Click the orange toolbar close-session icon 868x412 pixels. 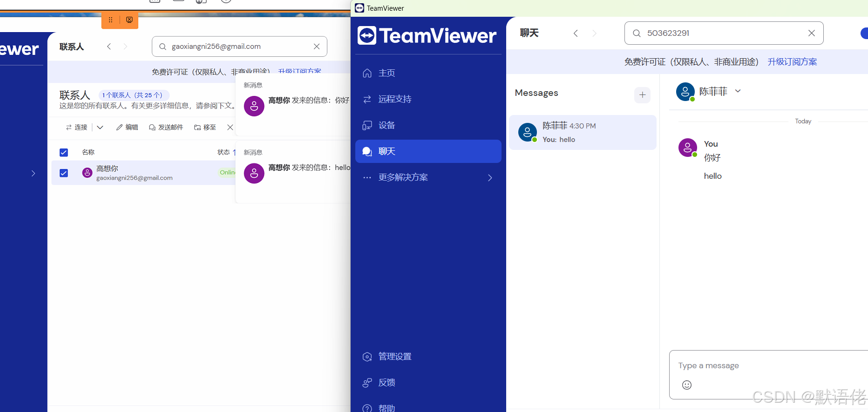pyautogui.click(x=129, y=20)
